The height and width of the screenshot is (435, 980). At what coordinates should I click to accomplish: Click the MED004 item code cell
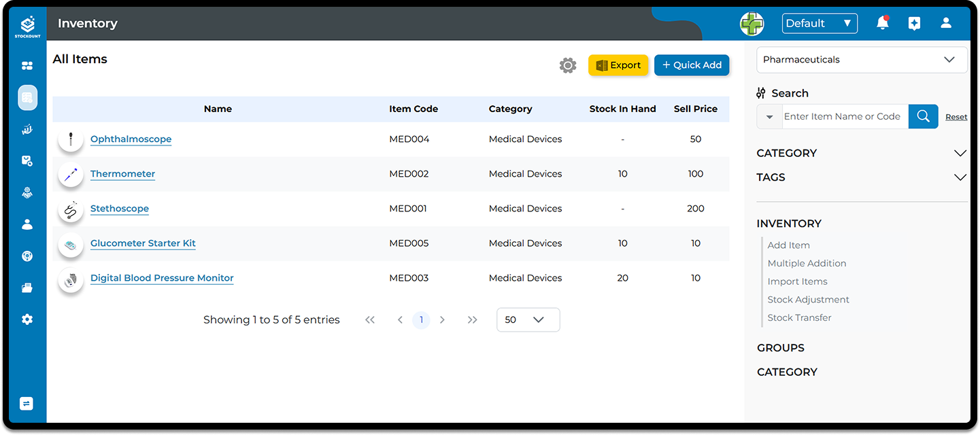coord(409,139)
